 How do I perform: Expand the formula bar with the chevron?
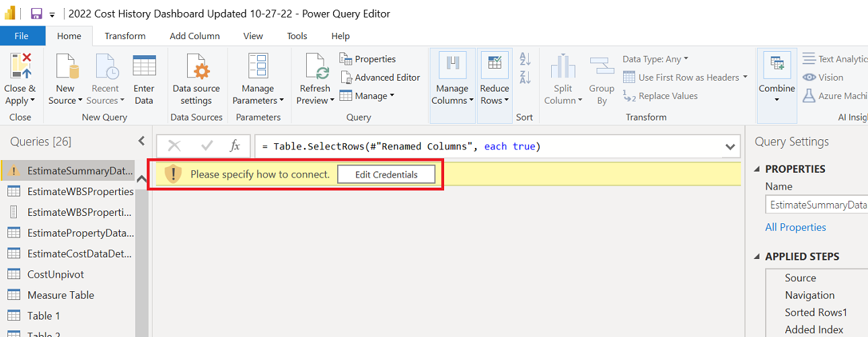730,147
